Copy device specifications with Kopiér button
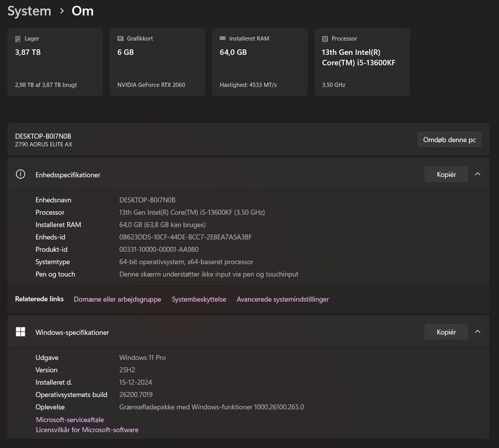The width and height of the screenshot is (499, 448). tap(446, 174)
